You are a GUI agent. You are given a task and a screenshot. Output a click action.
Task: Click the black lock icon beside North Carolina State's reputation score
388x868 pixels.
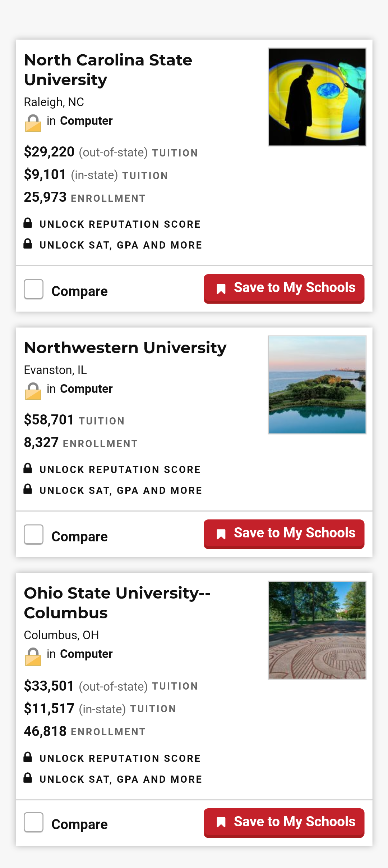coord(28,223)
